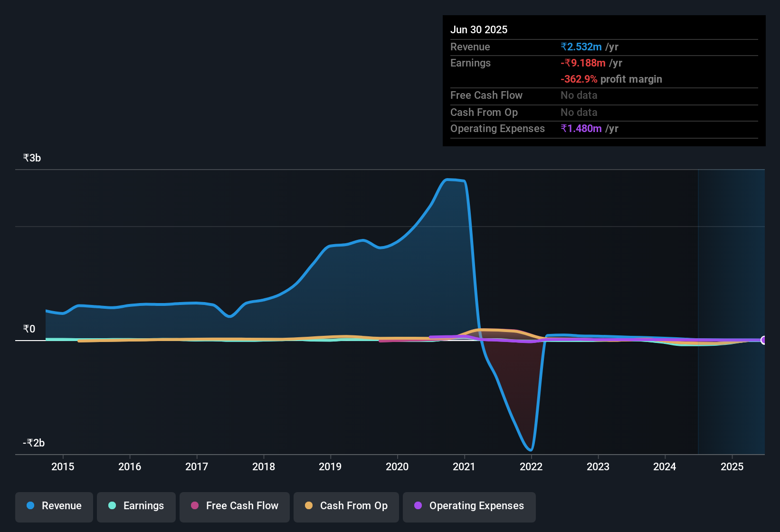Click the Operating Expenses tooltip row label
This screenshot has height=532, width=780.
coord(497,128)
